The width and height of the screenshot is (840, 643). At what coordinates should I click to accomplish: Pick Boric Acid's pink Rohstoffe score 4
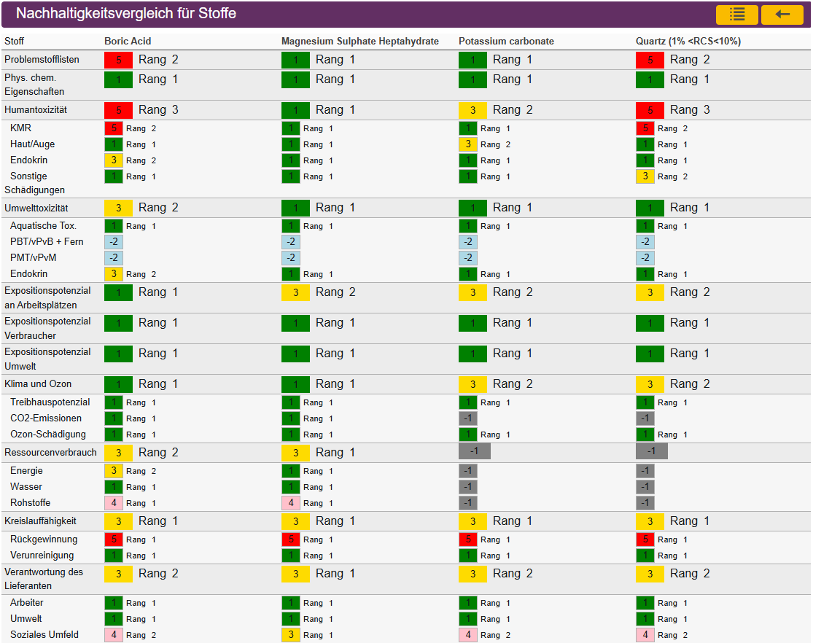[114, 503]
